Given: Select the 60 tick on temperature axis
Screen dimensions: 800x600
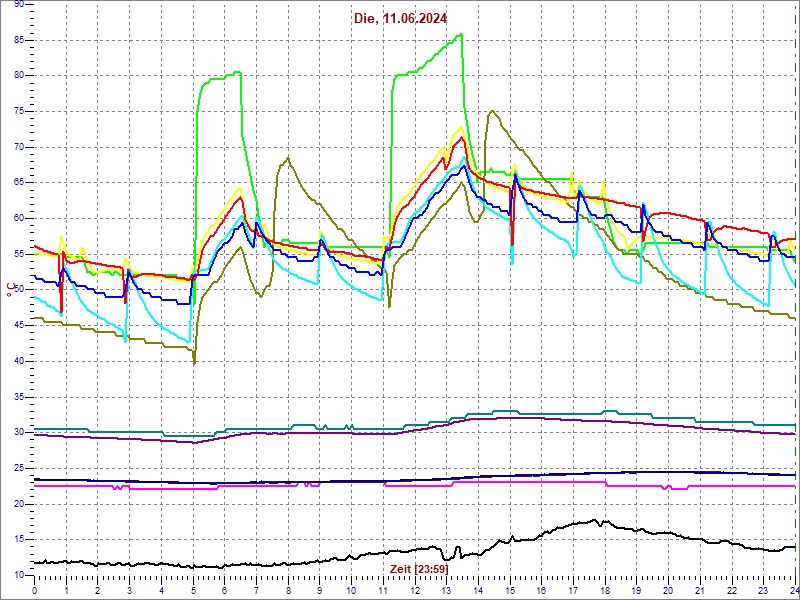Looking at the screenshot, I should (18, 218).
